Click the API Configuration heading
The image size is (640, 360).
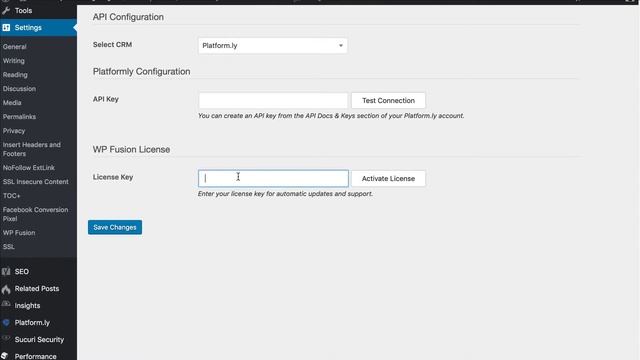(x=128, y=17)
